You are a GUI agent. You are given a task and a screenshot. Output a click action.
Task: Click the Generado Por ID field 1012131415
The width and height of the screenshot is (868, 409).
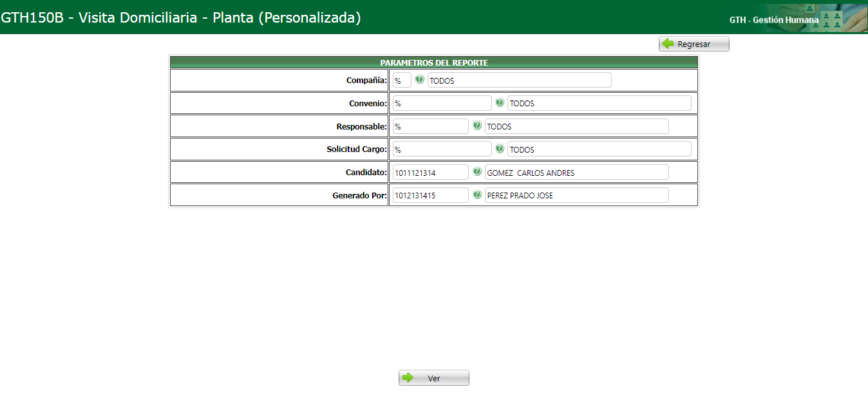click(x=431, y=195)
